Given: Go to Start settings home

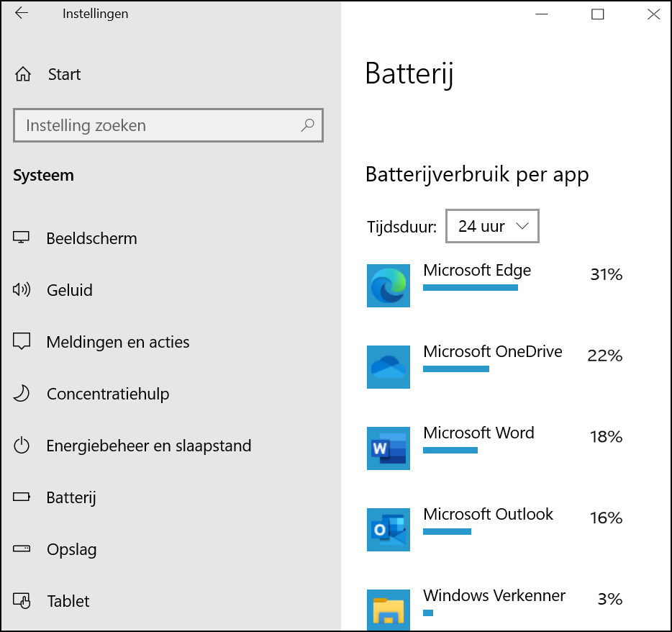Looking at the screenshot, I should [x=64, y=74].
